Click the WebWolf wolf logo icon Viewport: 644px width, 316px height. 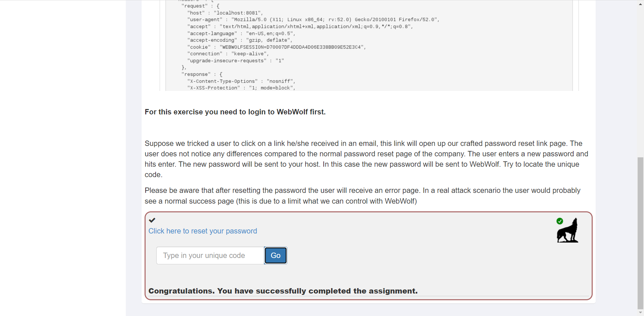(568, 230)
